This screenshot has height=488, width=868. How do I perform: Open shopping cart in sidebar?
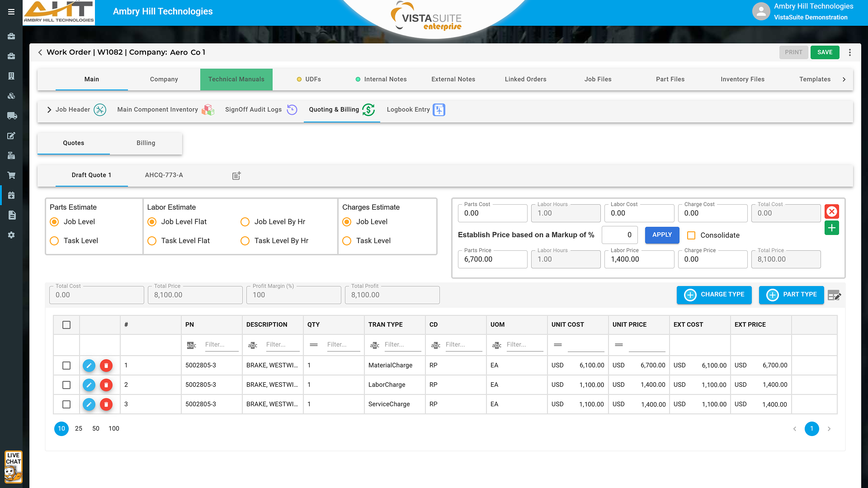pos(11,175)
